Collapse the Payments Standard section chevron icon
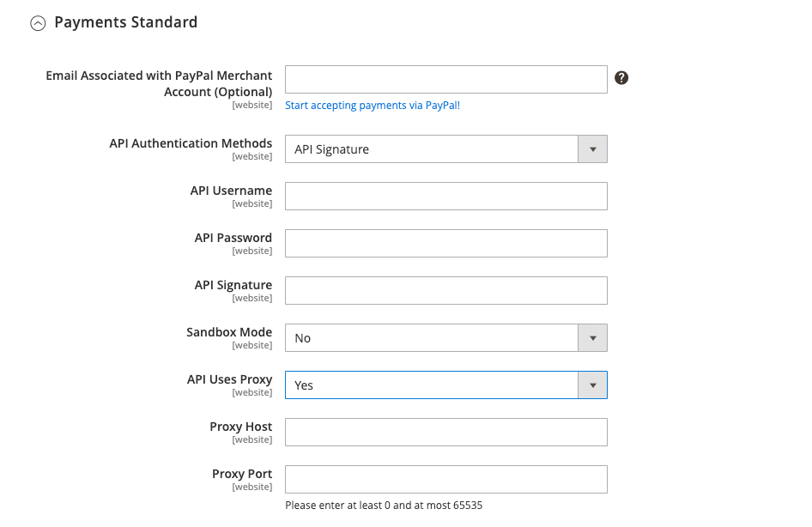This screenshot has height=527, width=812. pyautogui.click(x=38, y=24)
